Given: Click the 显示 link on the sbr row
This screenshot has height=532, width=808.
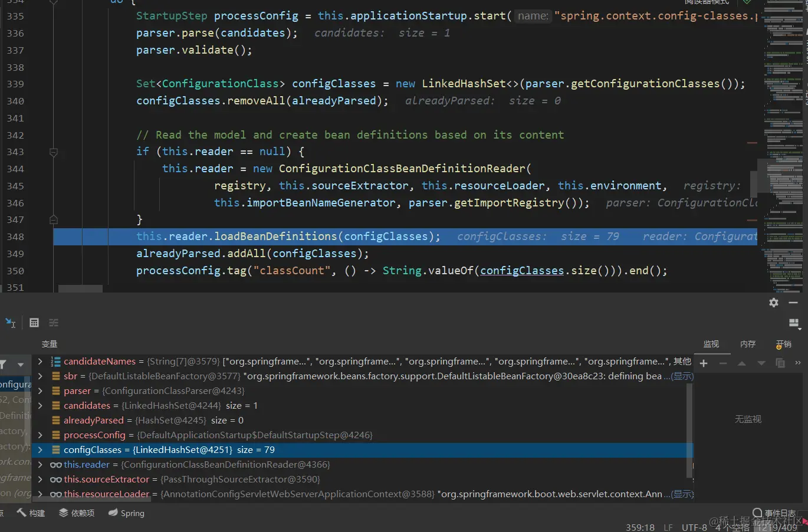Looking at the screenshot, I should coord(682,376).
